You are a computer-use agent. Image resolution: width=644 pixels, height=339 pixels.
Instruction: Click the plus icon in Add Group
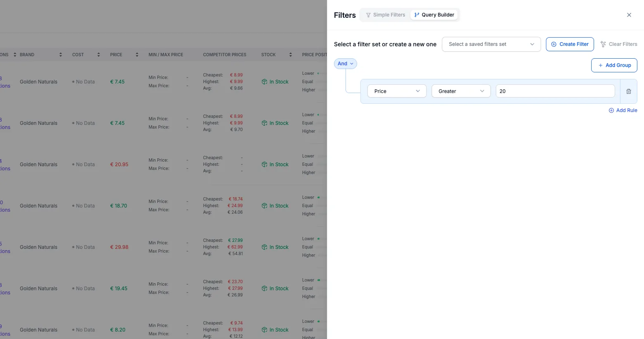(601, 65)
